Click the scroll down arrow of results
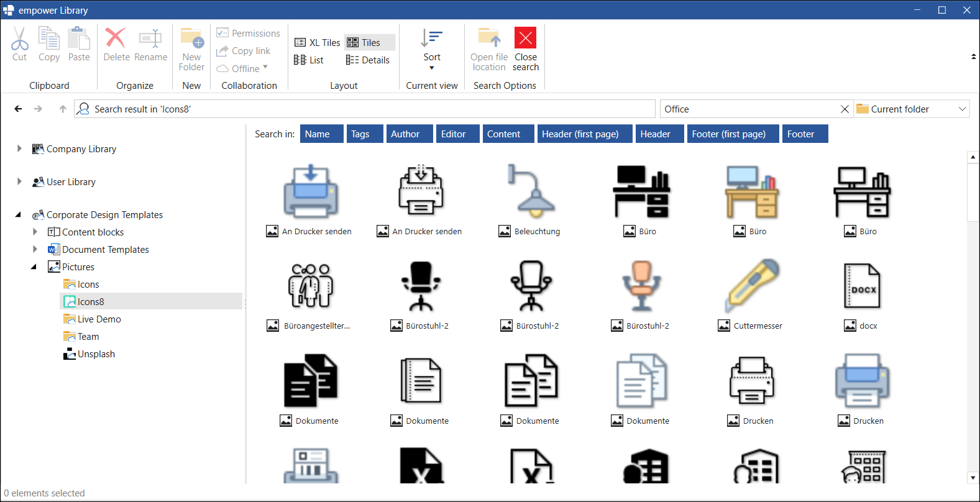980x502 pixels. pos(973,478)
